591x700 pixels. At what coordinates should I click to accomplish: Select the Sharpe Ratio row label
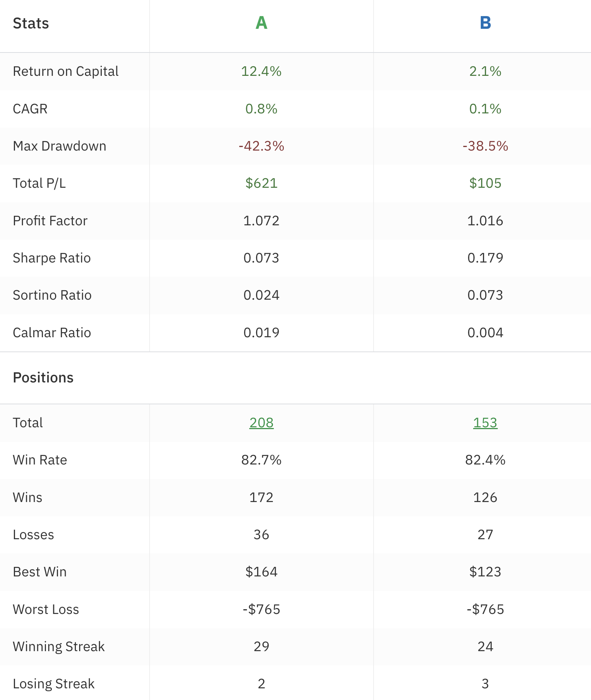tap(52, 258)
